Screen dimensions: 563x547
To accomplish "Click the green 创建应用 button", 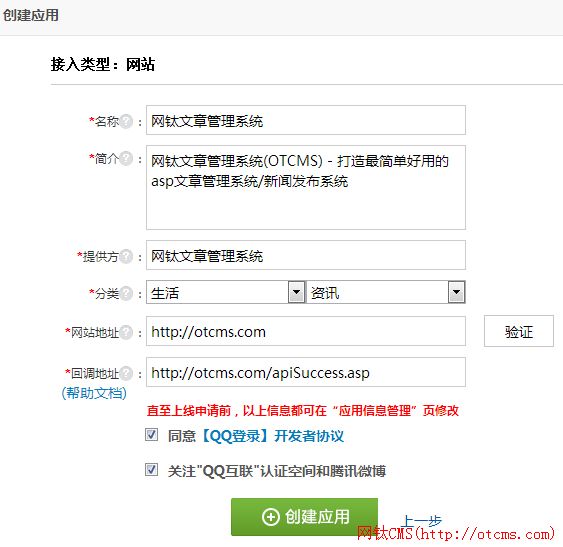I will (304, 517).
